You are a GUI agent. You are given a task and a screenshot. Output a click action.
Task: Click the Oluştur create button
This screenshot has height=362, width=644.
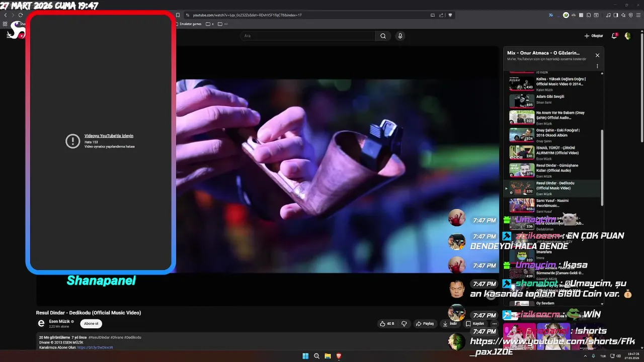[x=594, y=36]
